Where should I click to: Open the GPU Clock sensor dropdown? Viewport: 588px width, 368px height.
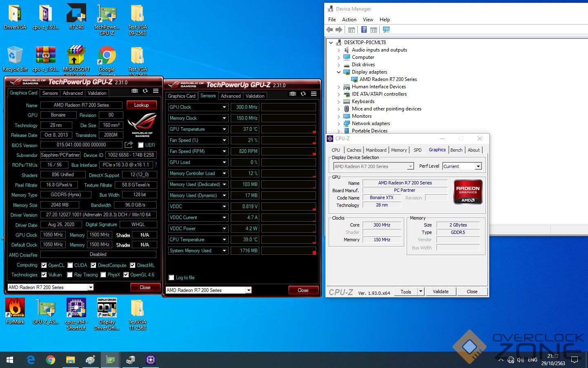pos(224,107)
